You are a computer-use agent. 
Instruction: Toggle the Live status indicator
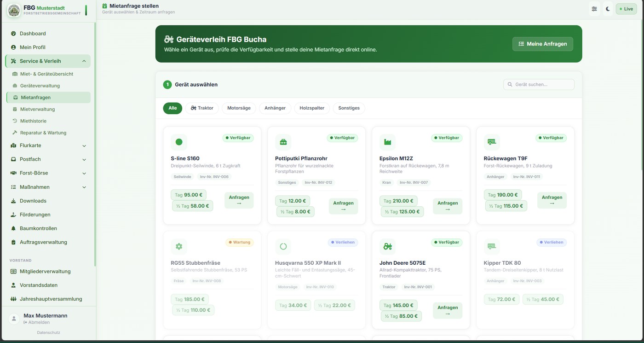click(x=626, y=9)
